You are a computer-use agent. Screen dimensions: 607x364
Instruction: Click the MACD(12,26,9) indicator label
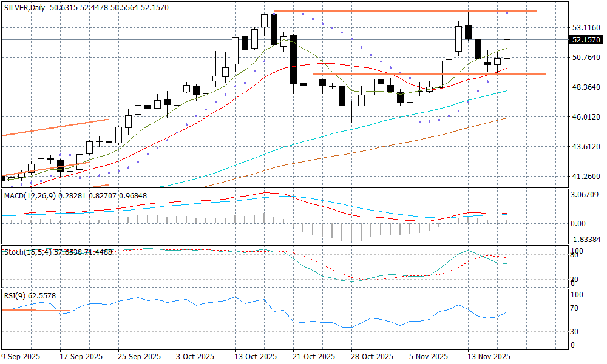click(x=29, y=195)
